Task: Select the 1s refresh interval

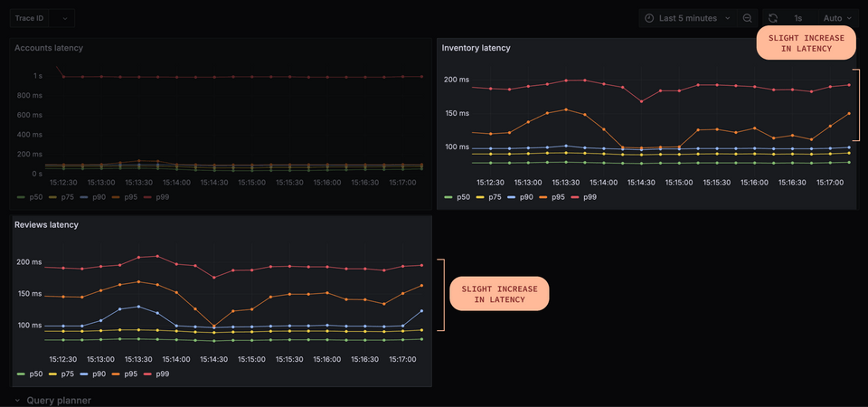Action: pyautogui.click(x=797, y=18)
